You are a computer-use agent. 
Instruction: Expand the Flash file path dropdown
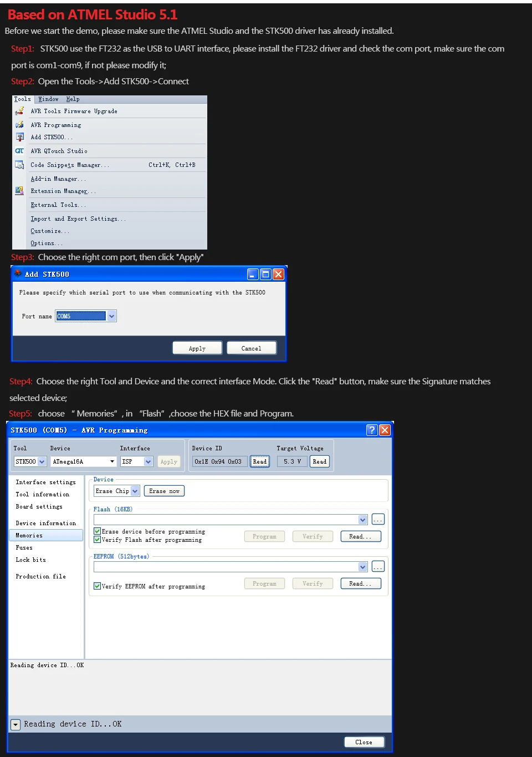(363, 520)
